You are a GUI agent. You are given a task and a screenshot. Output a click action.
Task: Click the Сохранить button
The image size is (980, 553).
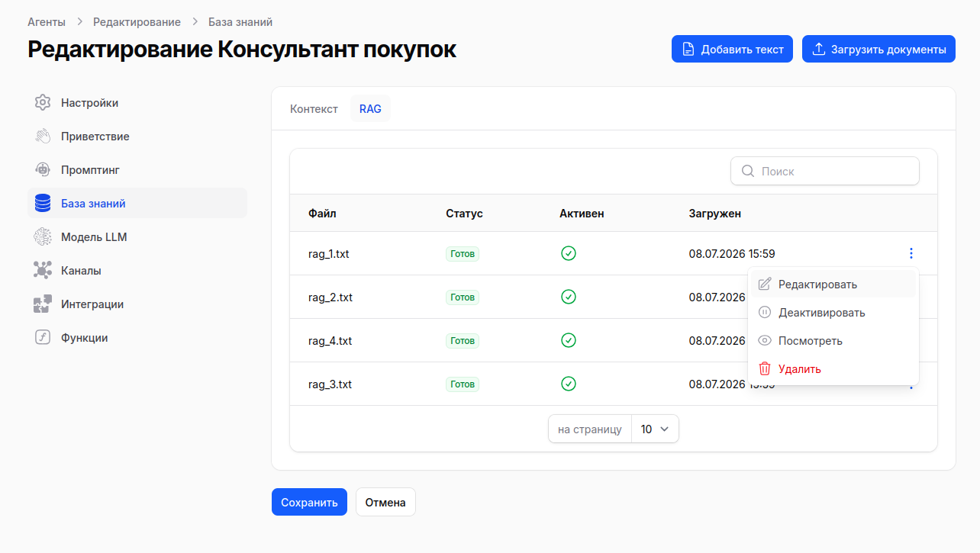pyautogui.click(x=309, y=503)
